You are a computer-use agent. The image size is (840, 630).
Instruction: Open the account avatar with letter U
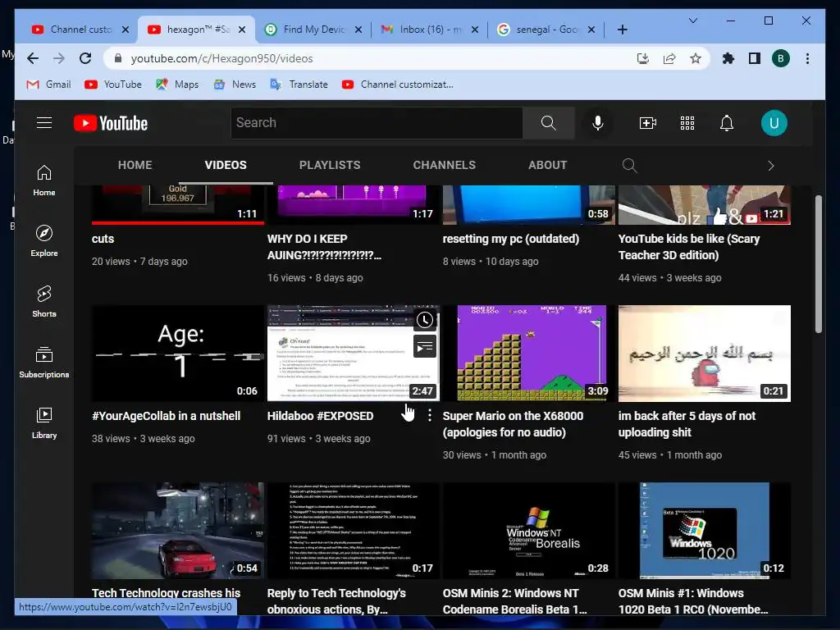(774, 123)
